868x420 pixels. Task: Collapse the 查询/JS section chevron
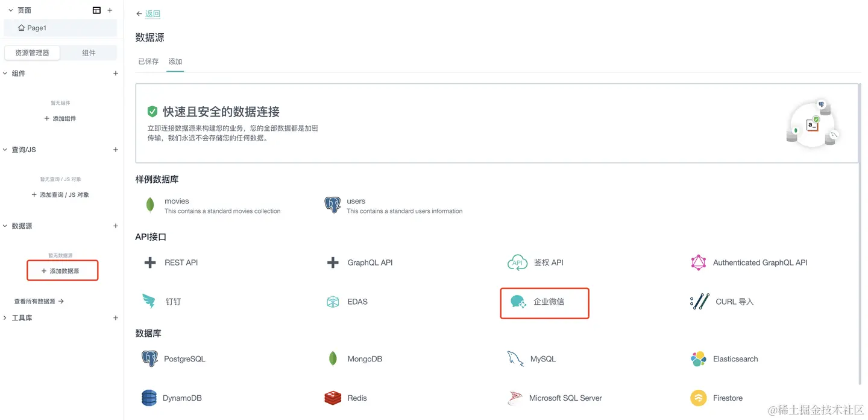coord(5,150)
